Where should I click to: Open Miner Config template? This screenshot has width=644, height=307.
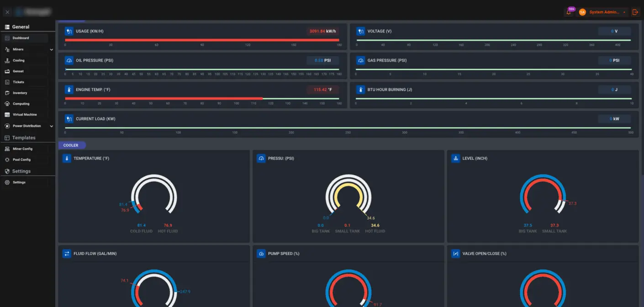[22, 149]
